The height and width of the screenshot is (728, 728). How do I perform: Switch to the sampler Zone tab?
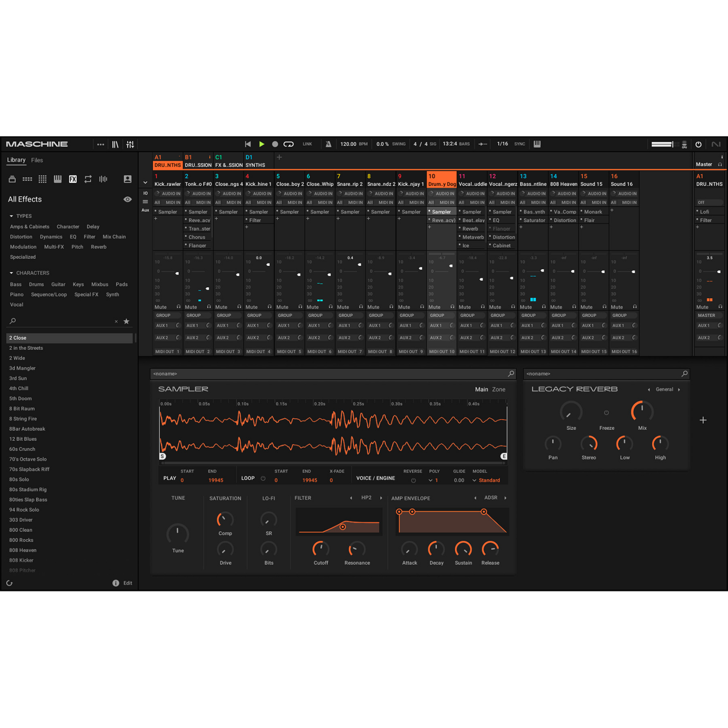tap(499, 389)
